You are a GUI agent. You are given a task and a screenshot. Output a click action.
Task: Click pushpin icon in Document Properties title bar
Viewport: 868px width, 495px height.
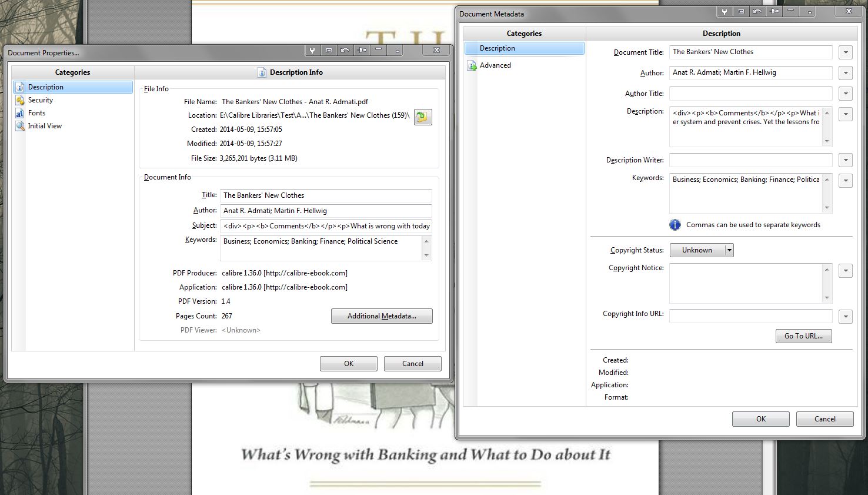(362, 51)
